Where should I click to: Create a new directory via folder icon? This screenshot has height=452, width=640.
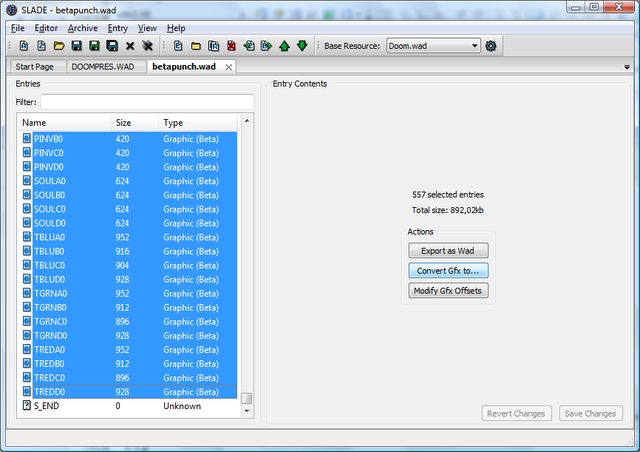(196, 46)
